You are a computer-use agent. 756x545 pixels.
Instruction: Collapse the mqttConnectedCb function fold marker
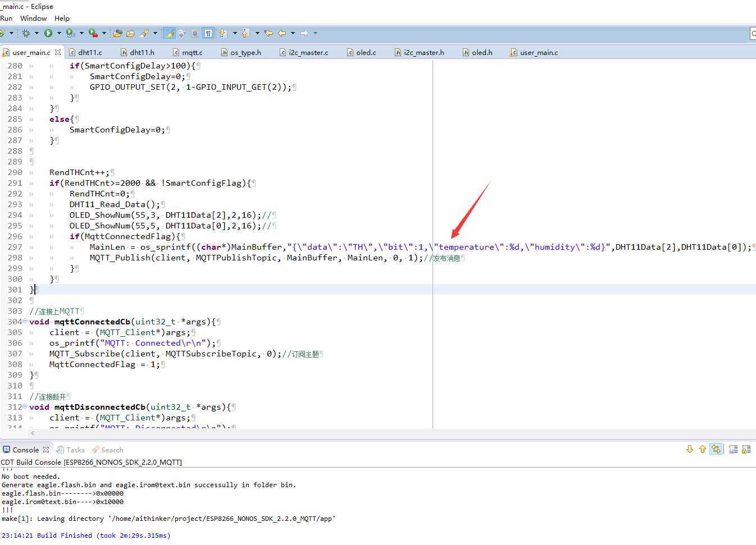point(25,321)
